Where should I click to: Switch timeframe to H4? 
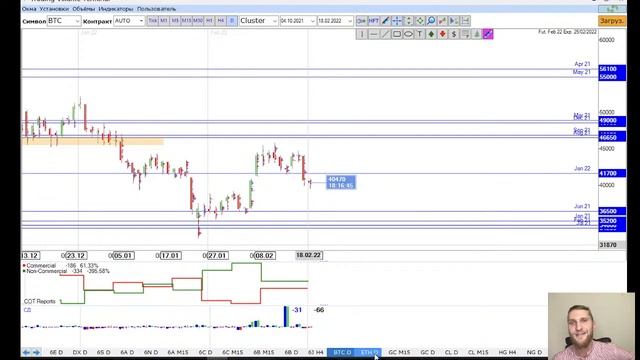point(221,21)
